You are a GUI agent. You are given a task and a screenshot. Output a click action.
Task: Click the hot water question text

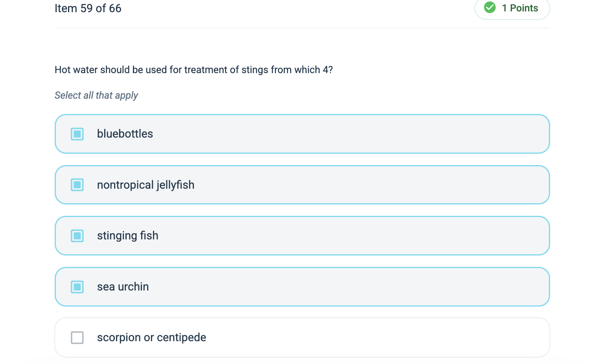193,70
